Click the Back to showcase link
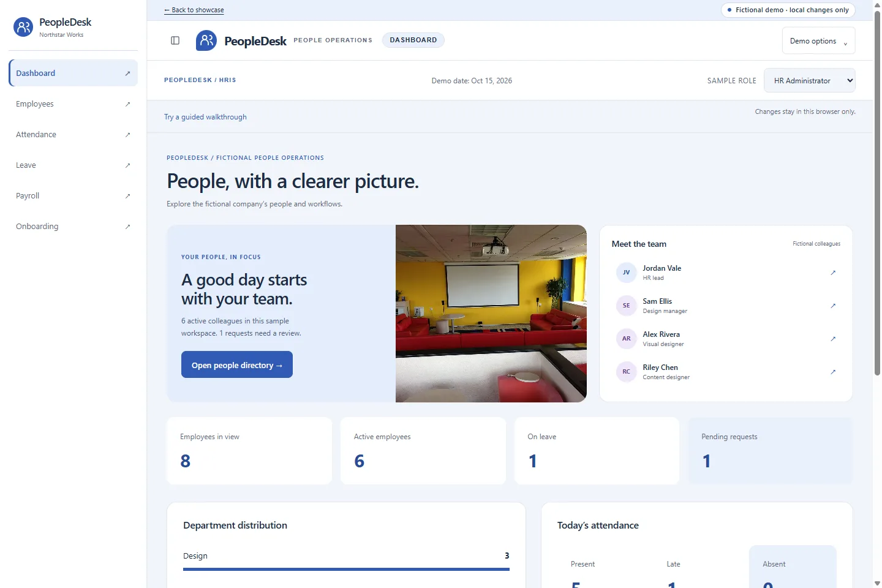This screenshot has width=882, height=588. pos(194,10)
